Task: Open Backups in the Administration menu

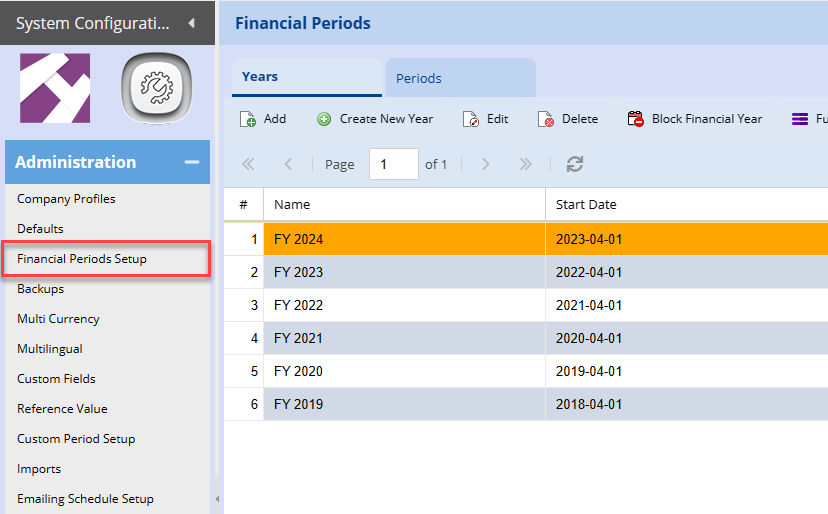Action: (40, 289)
